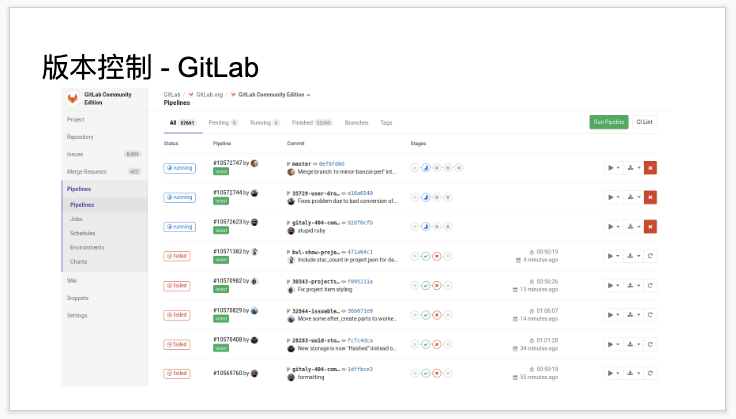Open Environments in the sidebar
The image size is (736, 419).
(87, 248)
